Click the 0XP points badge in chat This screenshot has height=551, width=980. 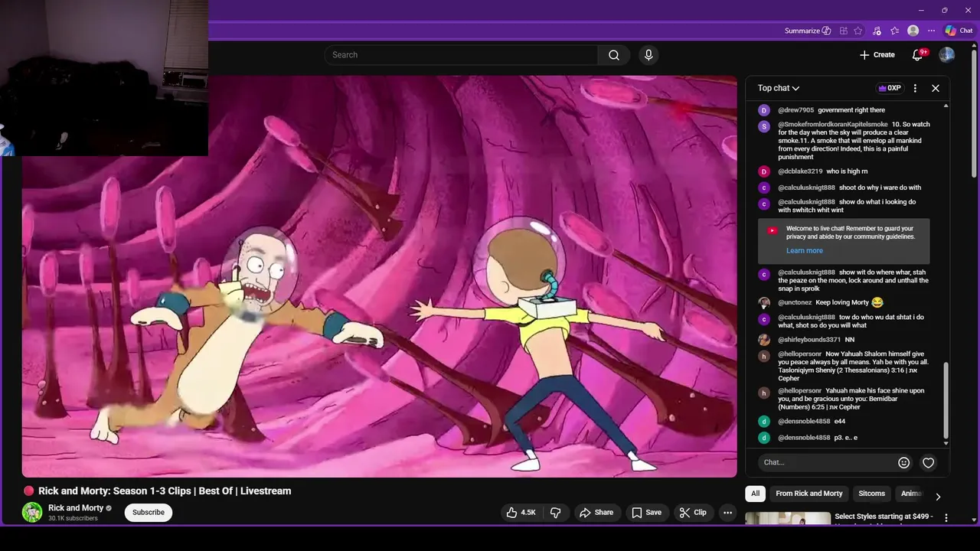click(890, 88)
